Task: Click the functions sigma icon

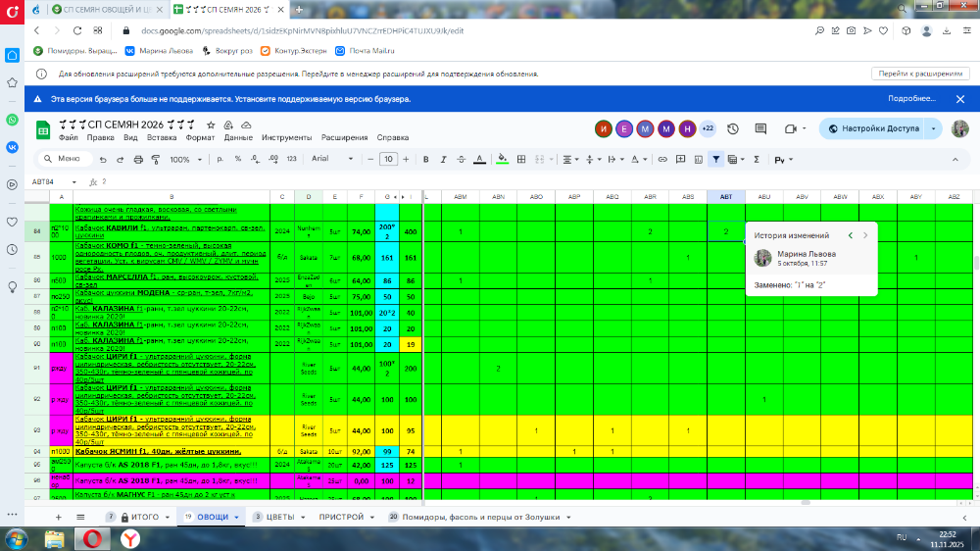Action: (756, 159)
